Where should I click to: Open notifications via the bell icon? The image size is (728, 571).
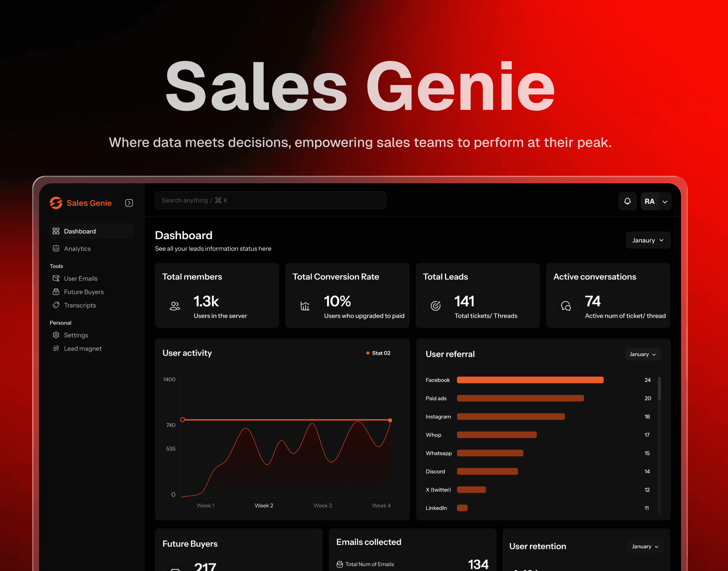tap(627, 201)
